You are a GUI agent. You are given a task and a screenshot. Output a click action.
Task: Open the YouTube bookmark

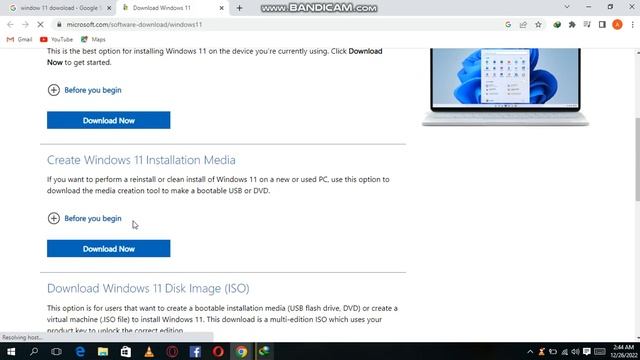pos(56,39)
